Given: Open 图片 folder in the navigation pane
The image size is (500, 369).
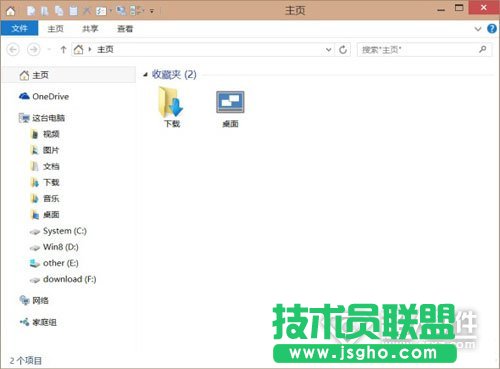Looking at the screenshot, I should coord(51,150).
